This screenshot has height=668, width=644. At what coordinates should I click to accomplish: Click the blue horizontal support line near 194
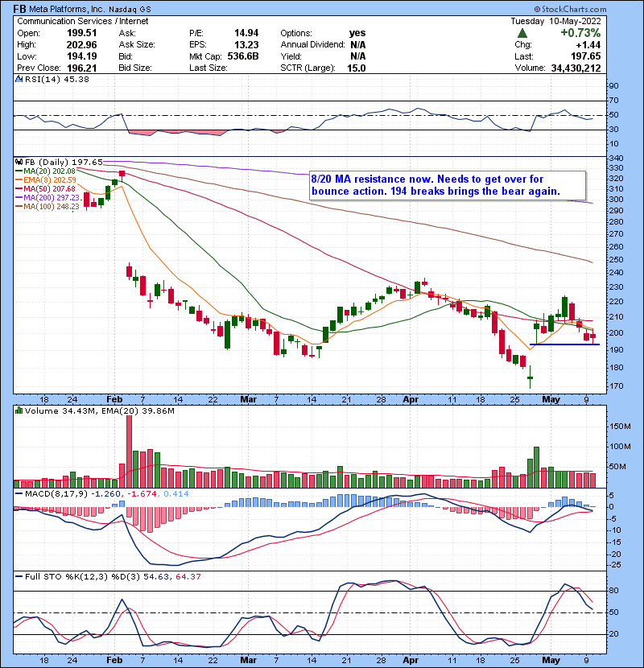coord(563,344)
